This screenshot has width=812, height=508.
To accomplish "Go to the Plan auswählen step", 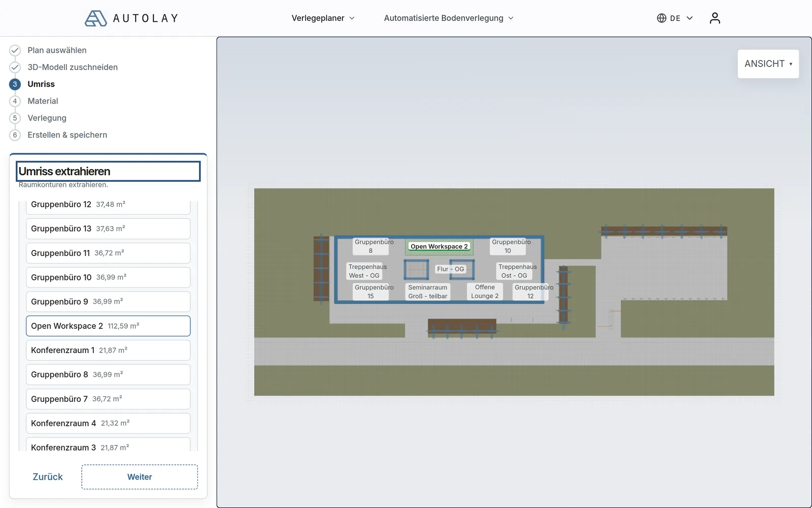I will (x=57, y=50).
